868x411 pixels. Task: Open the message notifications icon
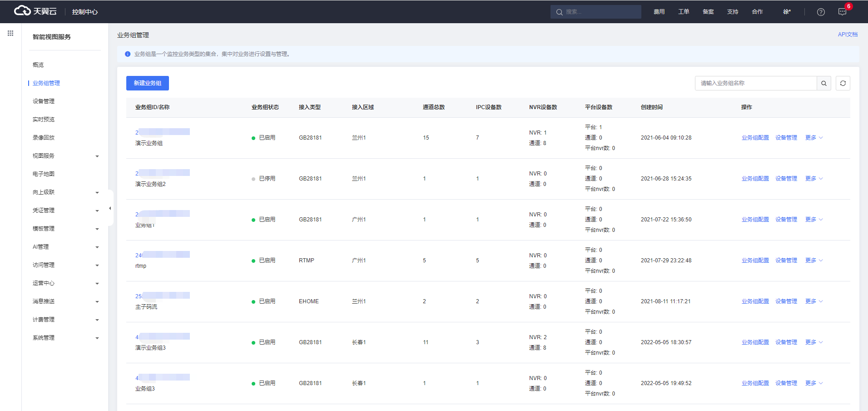pos(842,12)
